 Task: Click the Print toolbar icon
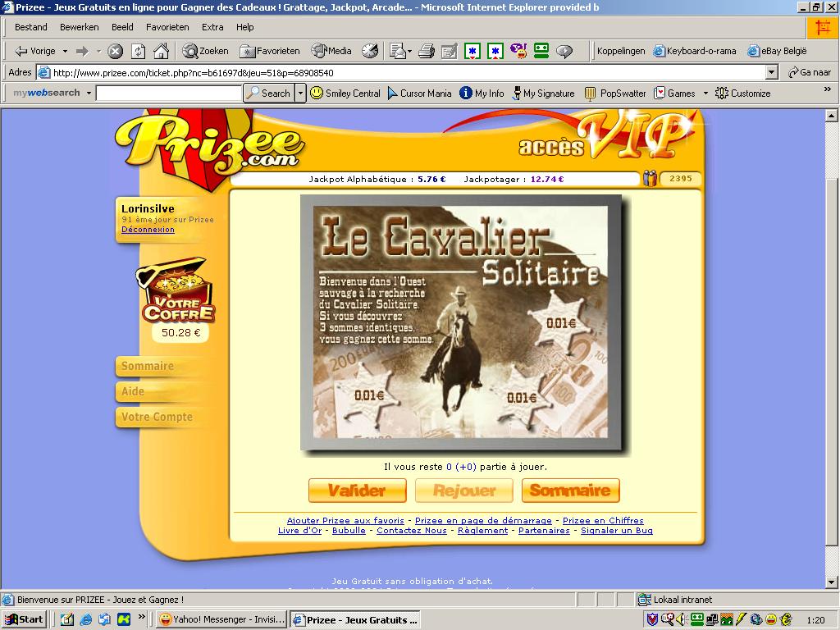[x=427, y=52]
